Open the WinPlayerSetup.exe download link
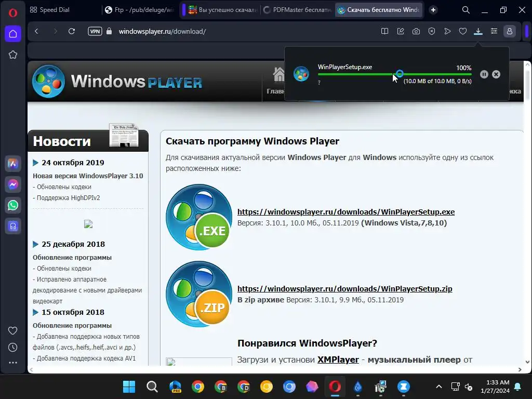The height and width of the screenshot is (399, 532). pyautogui.click(x=345, y=212)
